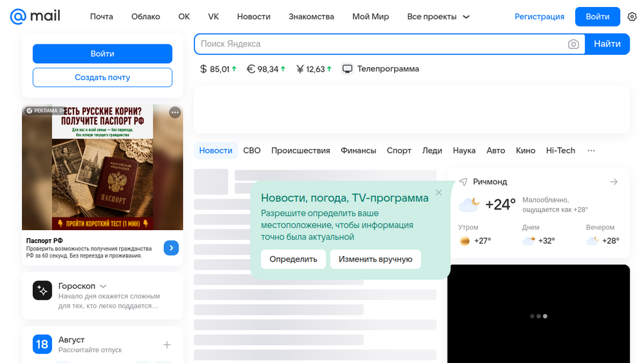Screen dimensions: 644x363
Task: Select the Леди tab
Action: 432,150
